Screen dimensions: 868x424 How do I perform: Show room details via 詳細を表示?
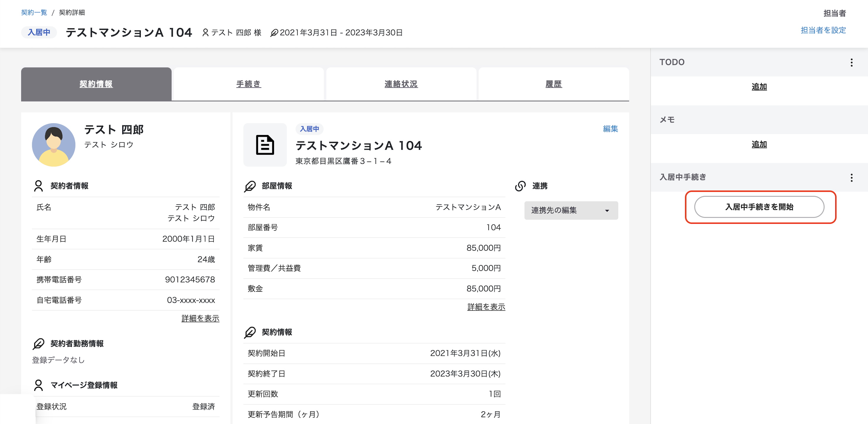tap(486, 307)
